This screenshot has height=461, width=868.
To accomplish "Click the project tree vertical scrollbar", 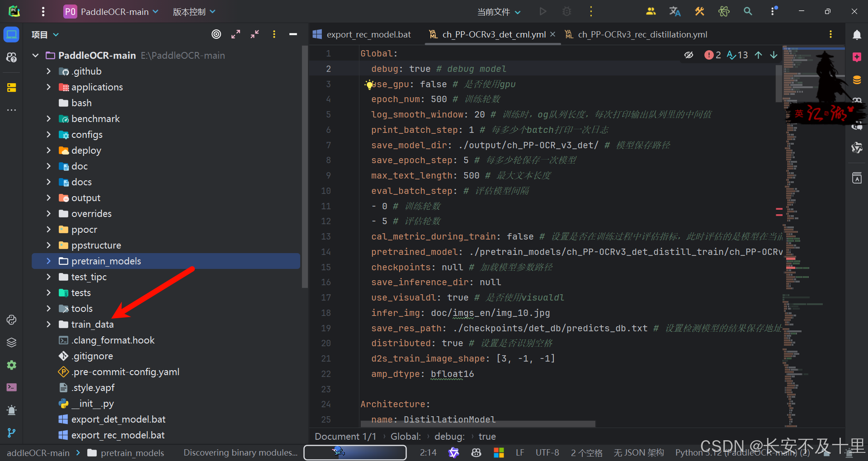I will point(305,167).
